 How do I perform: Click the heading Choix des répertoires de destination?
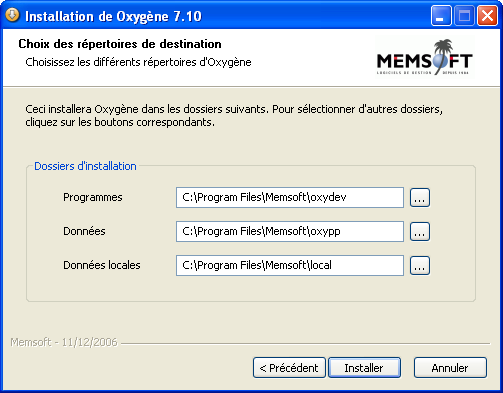point(120,44)
